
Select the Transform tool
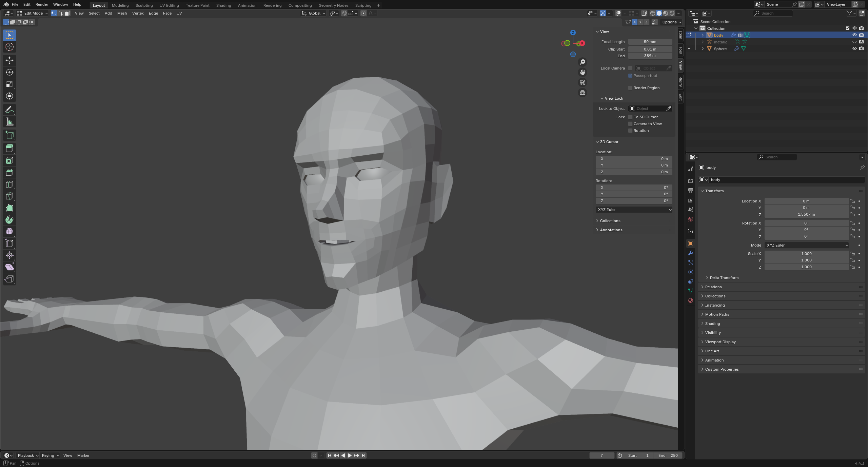click(9, 96)
